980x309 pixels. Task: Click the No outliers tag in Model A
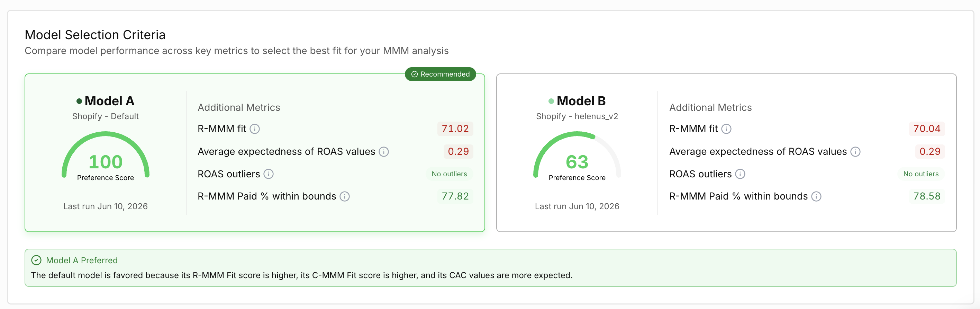pyautogui.click(x=449, y=174)
